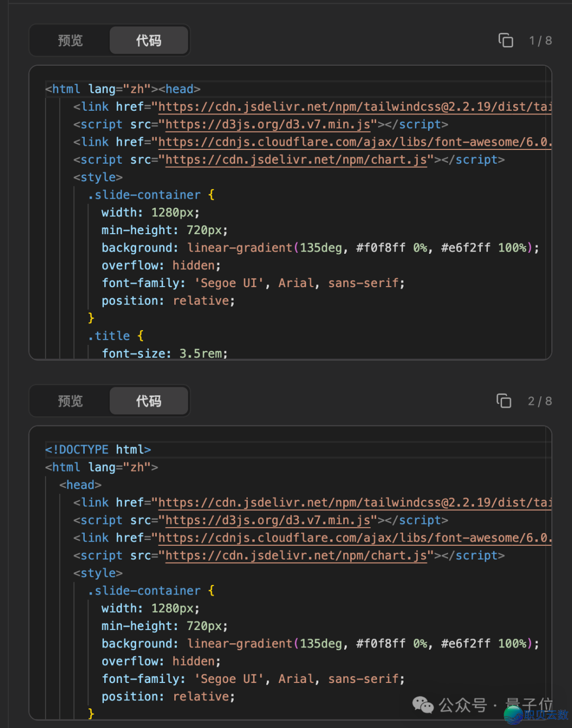Open chart.js CDN link in slide 1/8 code
This screenshot has height=728, width=572.
click(296, 160)
